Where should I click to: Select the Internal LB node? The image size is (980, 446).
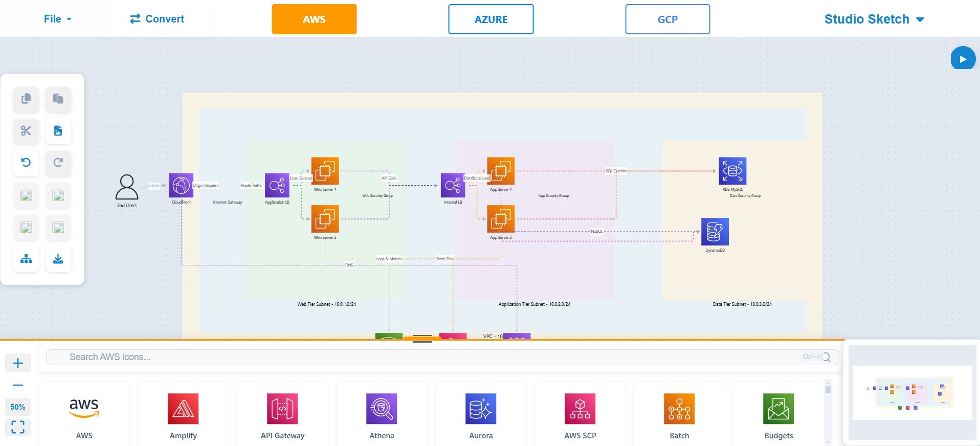pyautogui.click(x=453, y=185)
